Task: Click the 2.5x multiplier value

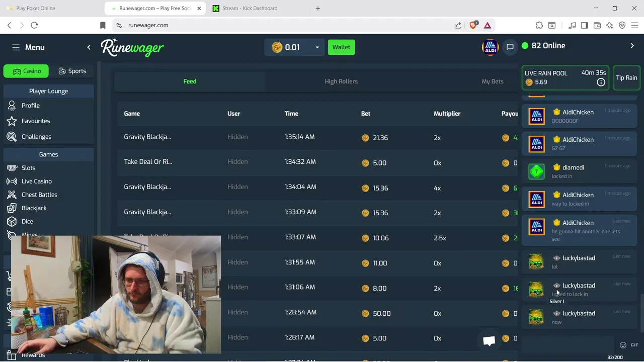Action: pos(440,238)
